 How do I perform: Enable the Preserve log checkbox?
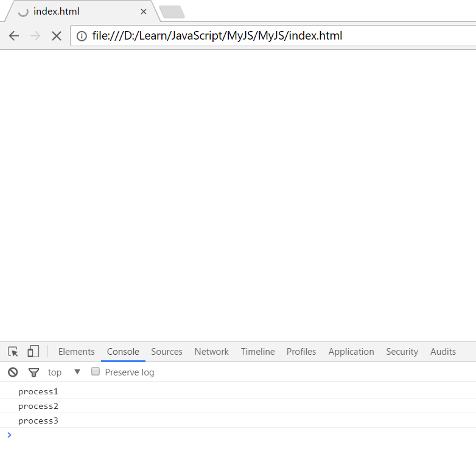pos(96,371)
